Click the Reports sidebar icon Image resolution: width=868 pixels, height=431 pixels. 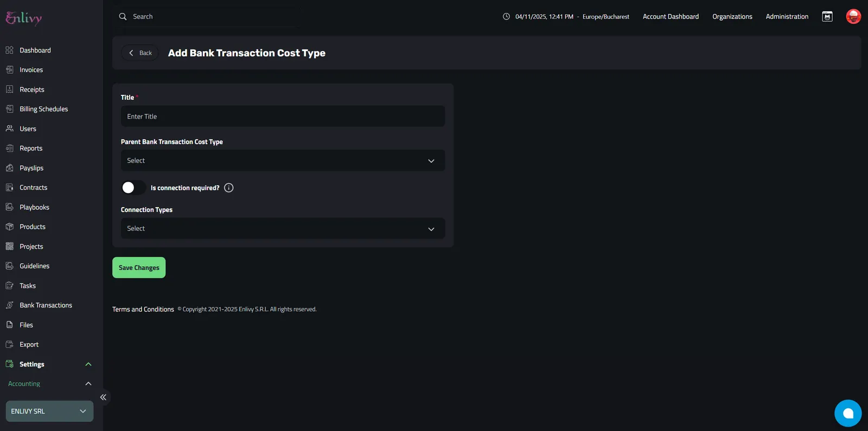click(x=9, y=148)
